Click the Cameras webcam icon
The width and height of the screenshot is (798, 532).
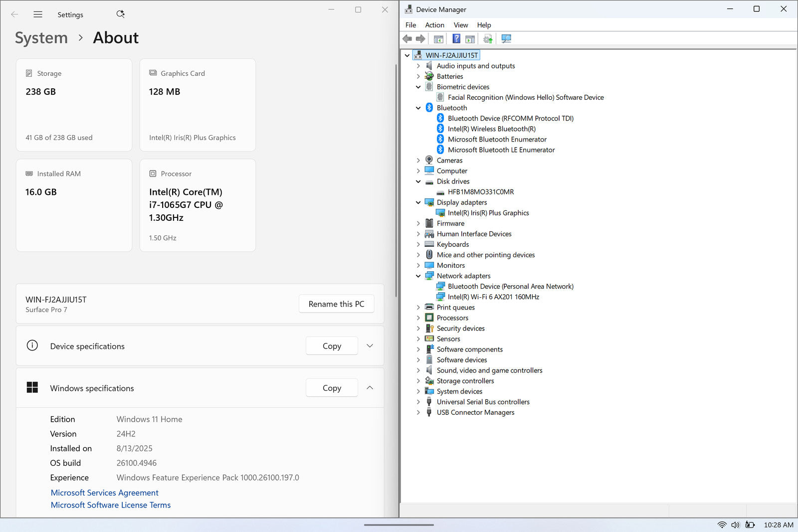[x=429, y=160]
